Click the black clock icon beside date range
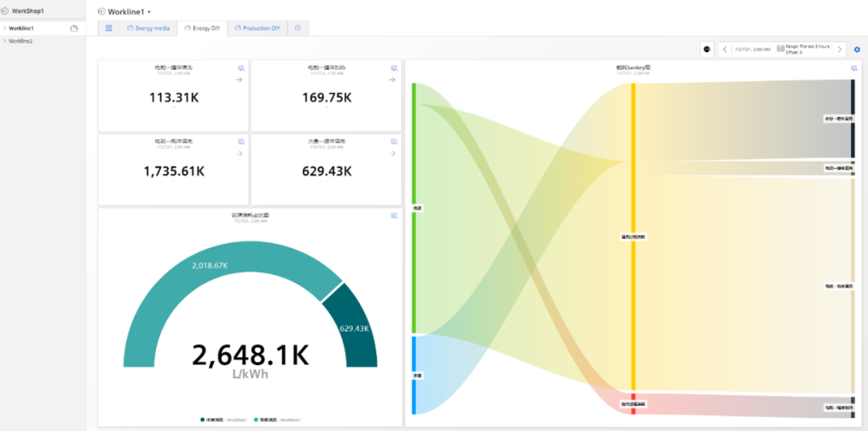 [706, 49]
